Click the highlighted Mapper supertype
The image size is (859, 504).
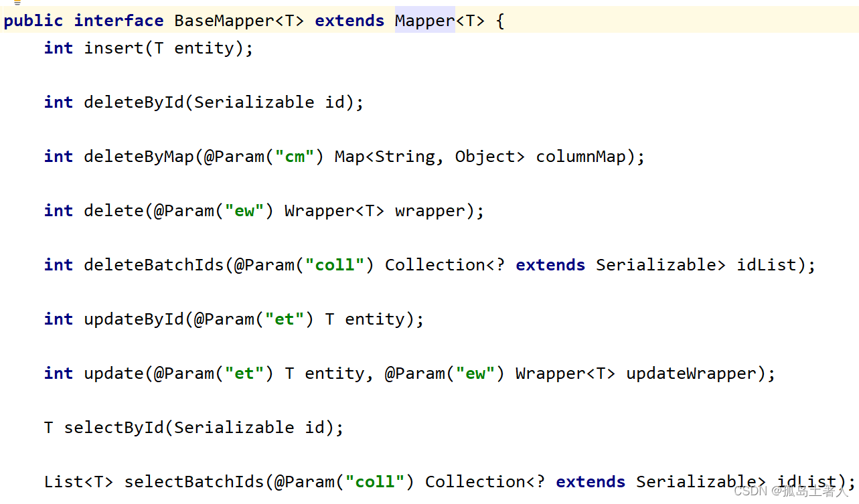425,21
